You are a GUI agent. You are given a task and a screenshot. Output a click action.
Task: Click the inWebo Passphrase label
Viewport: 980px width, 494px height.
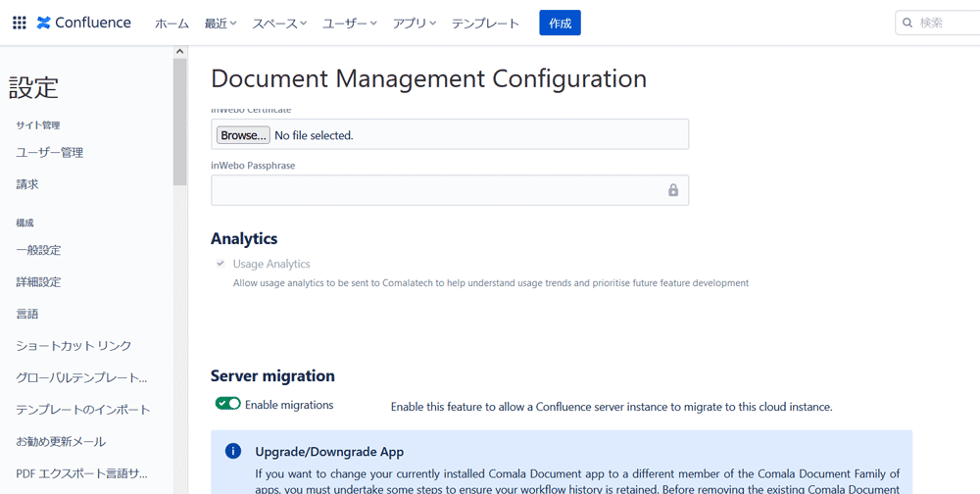(x=253, y=166)
